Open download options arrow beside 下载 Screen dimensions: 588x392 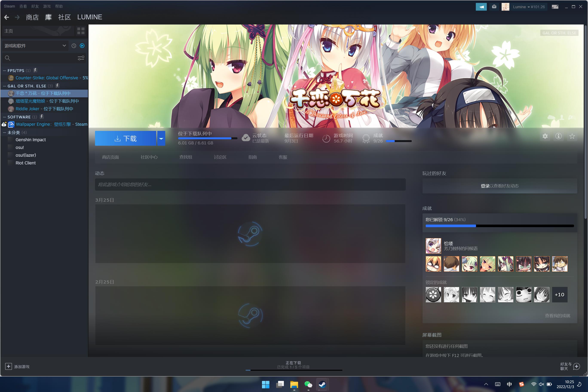pos(161,138)
